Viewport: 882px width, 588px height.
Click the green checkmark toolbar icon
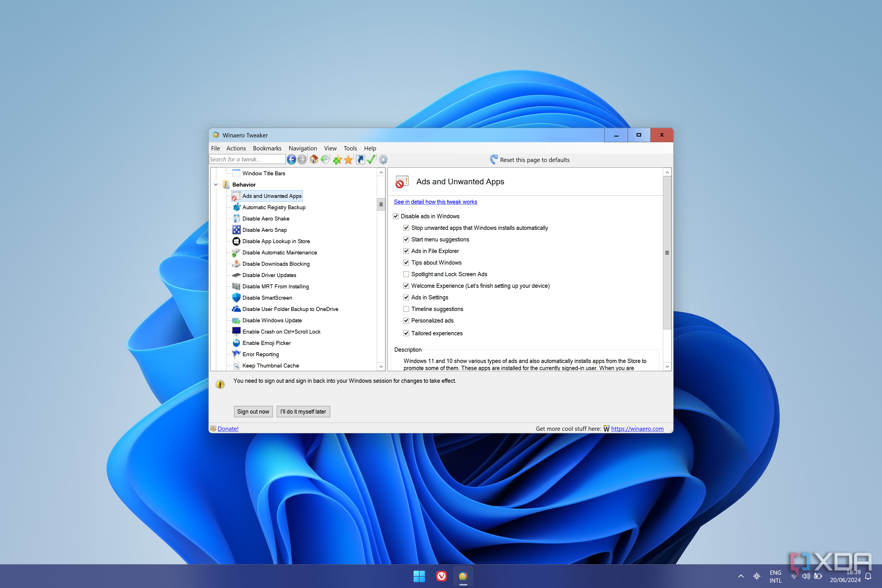[x=371, y=159]
